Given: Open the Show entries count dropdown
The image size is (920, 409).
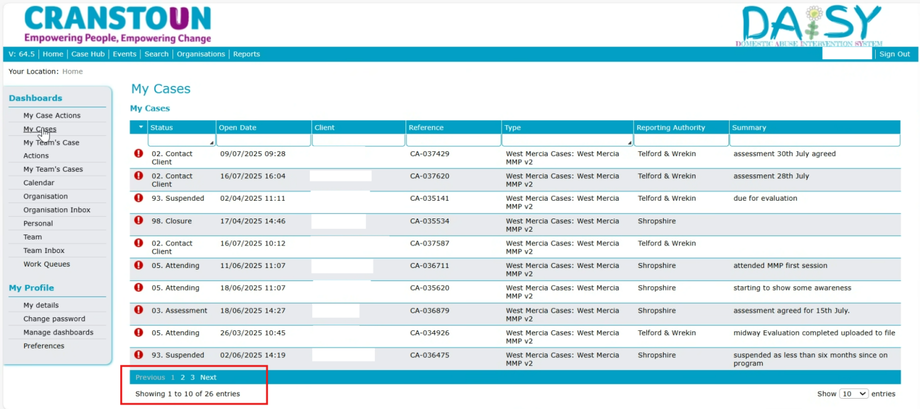Looking at the screenshot, I should [x=854, y=394].
